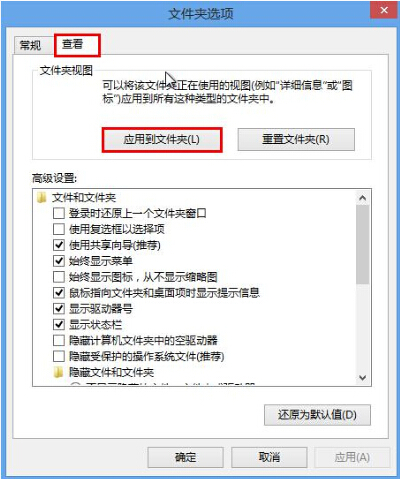Uncheck 显示驱动器号 checkbox

pyautogui.click(x=59, y=308)
